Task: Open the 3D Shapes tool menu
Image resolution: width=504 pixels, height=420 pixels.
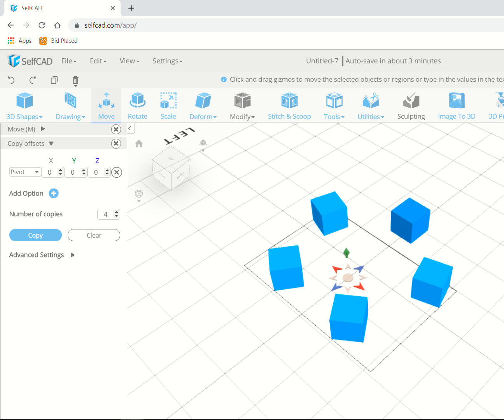Action: (x=24, y=106)
